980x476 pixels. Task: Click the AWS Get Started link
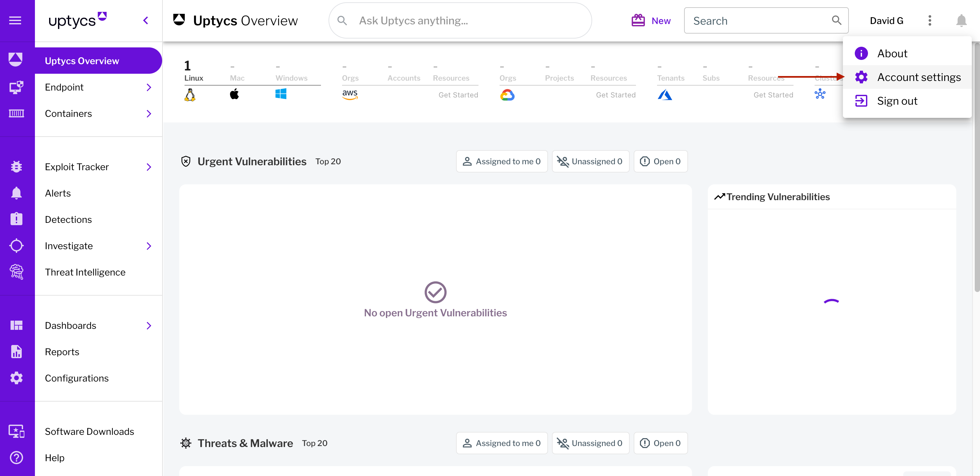point(458,95)
